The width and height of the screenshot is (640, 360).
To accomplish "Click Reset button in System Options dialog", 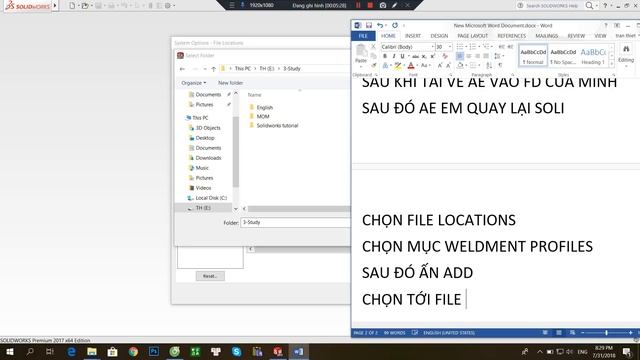I will pos(210,276).
